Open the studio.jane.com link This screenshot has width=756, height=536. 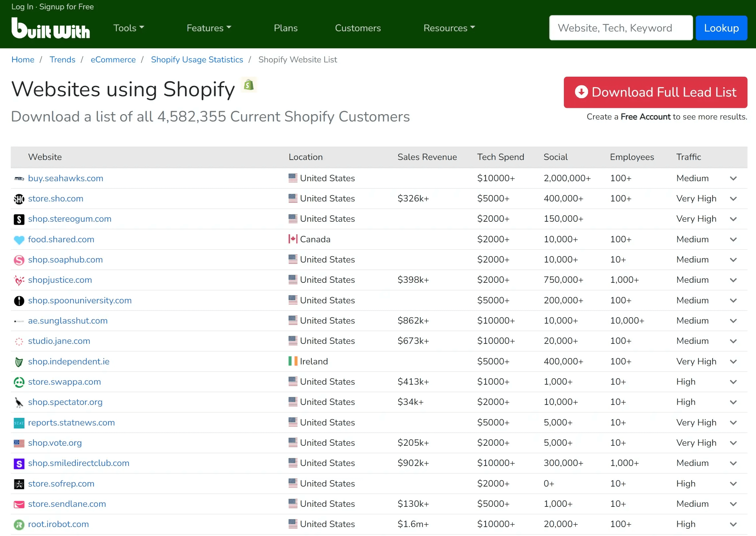(x=59, y=341)
